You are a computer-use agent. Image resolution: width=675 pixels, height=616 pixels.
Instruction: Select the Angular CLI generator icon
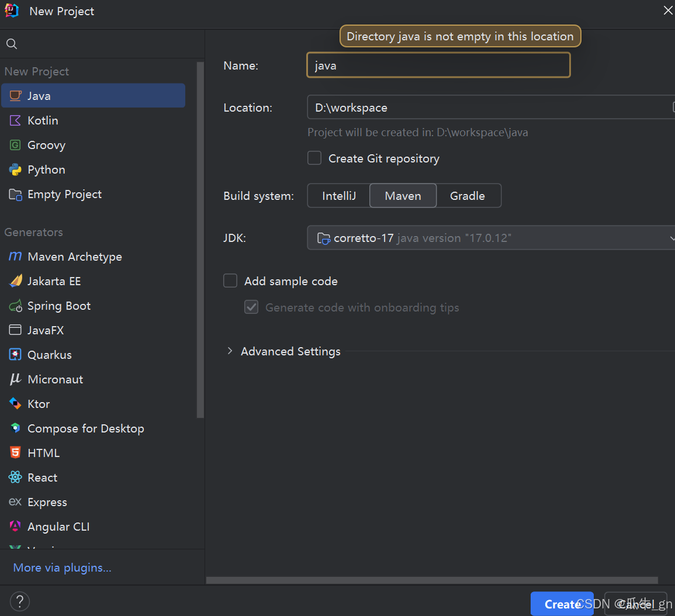[15, 526]
